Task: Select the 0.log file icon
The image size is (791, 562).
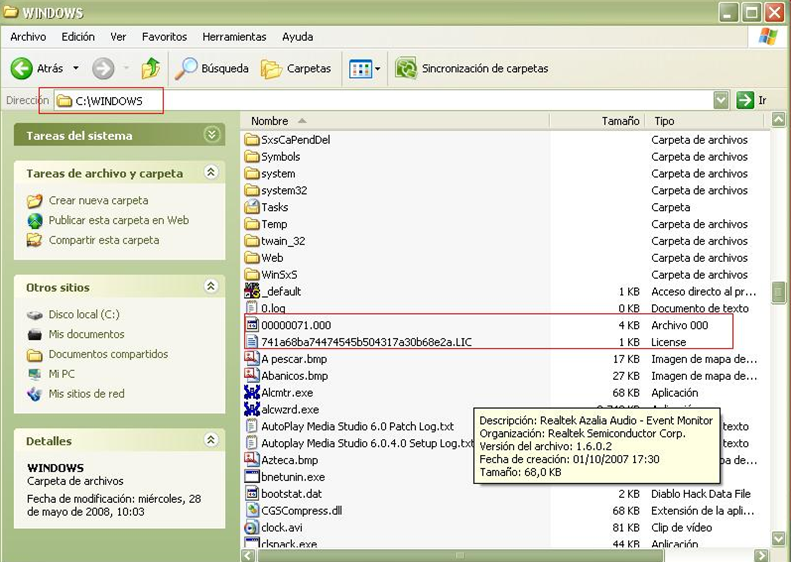Action: pos(251,308)
